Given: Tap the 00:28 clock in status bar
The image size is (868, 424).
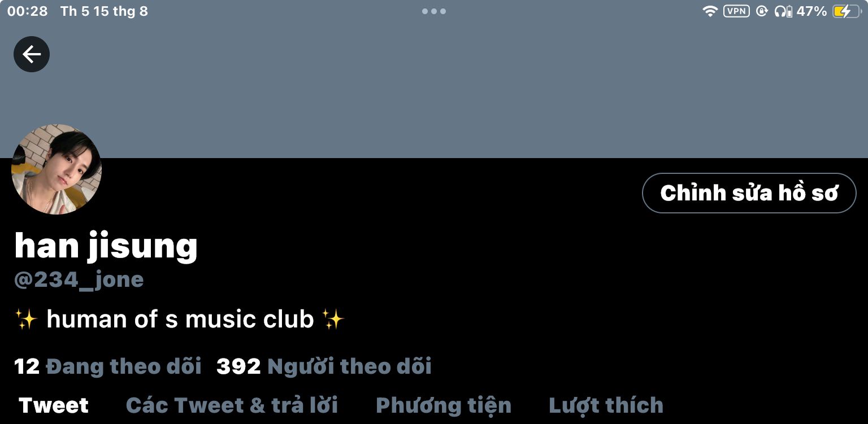Looking at the screenshot, I should click(28, 11).
